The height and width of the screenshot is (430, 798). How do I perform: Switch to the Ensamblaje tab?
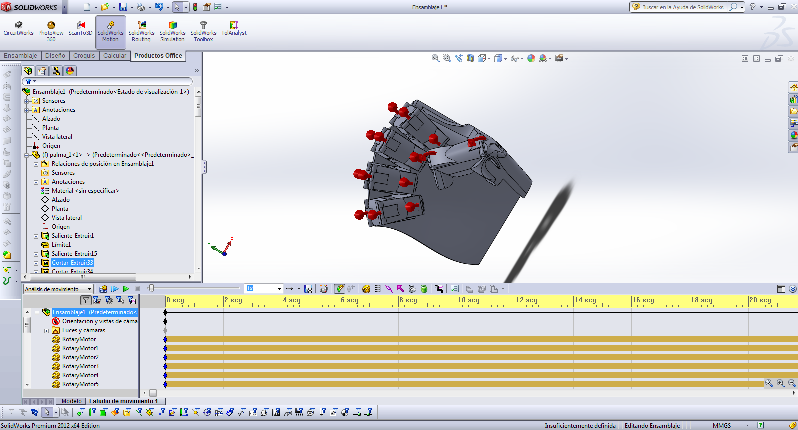[x=20, y=56]
